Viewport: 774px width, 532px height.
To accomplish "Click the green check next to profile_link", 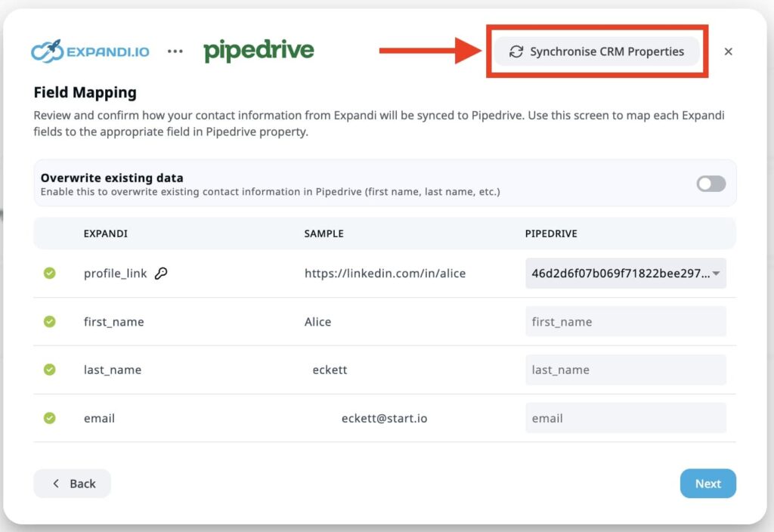I will (49, 274).
